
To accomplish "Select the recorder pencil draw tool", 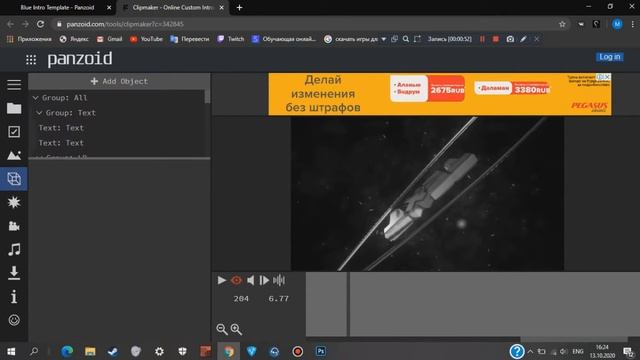I will point(523,39).
